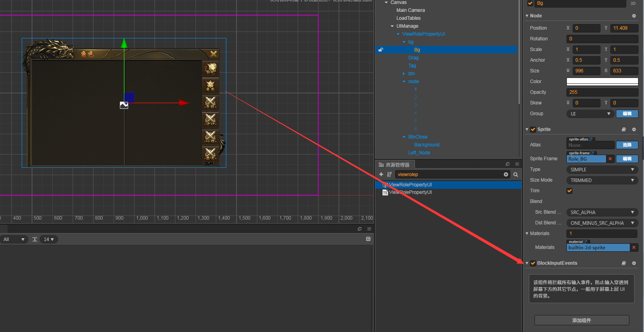Select the Main Camera node

tap(411, 10)
